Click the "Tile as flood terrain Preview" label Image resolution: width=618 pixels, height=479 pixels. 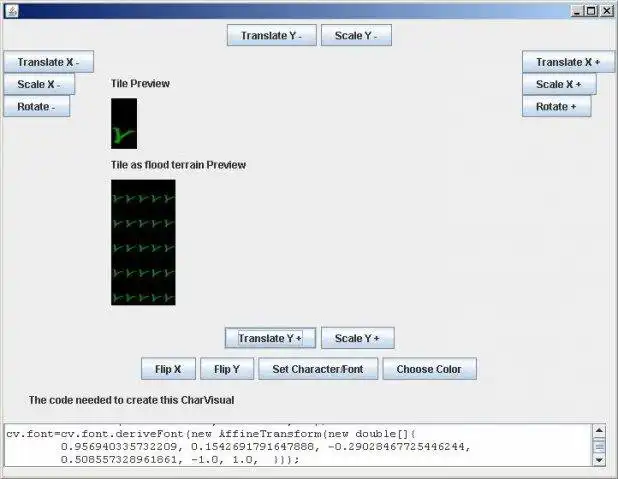178,165
